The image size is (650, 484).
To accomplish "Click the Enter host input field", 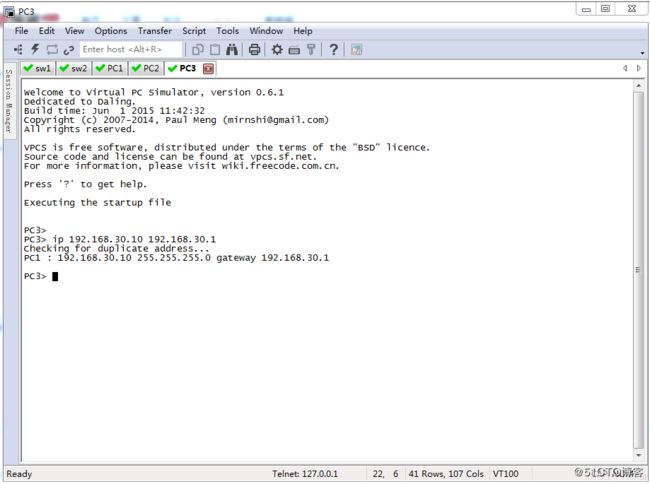I will (131, 49).
